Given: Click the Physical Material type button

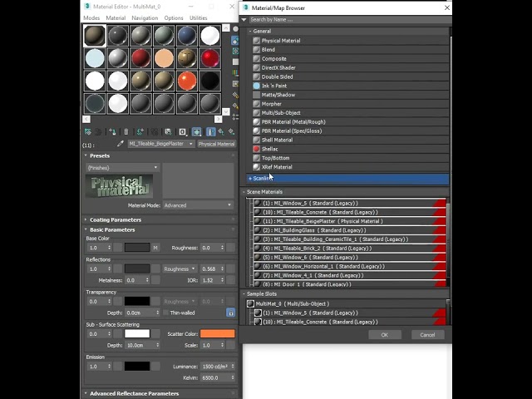Looking at the screenshot, I should point(216,144).
